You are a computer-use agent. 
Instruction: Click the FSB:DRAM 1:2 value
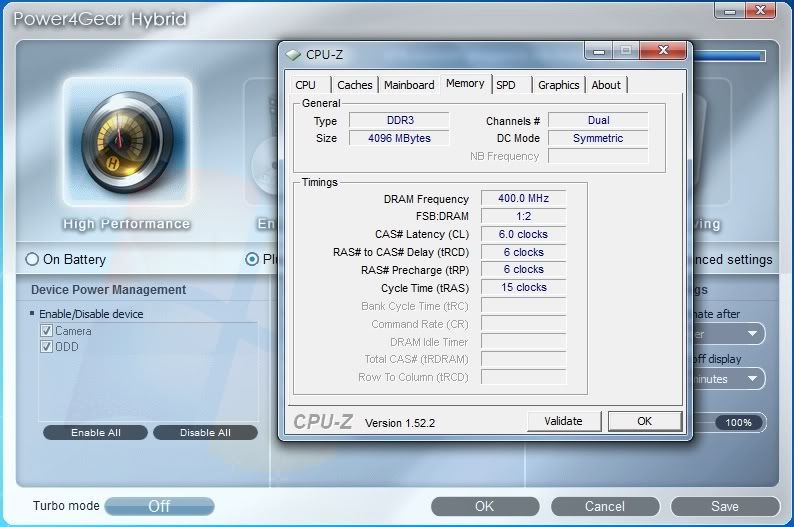(524, 216)
